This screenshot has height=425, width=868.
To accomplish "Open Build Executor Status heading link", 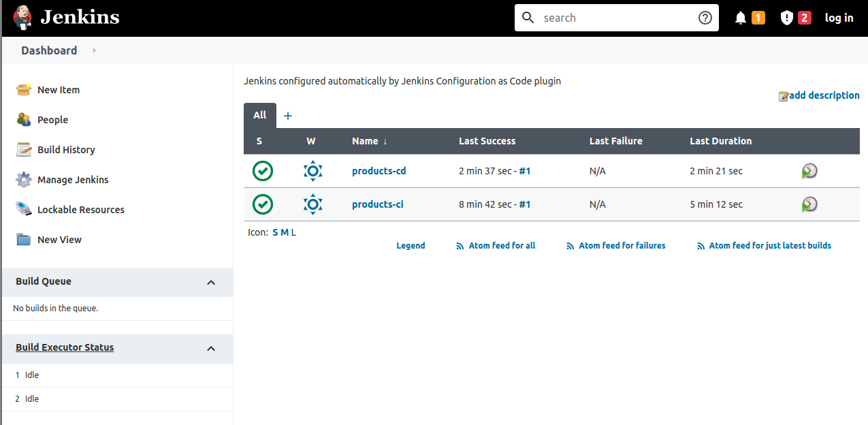I will pos(65,347).
